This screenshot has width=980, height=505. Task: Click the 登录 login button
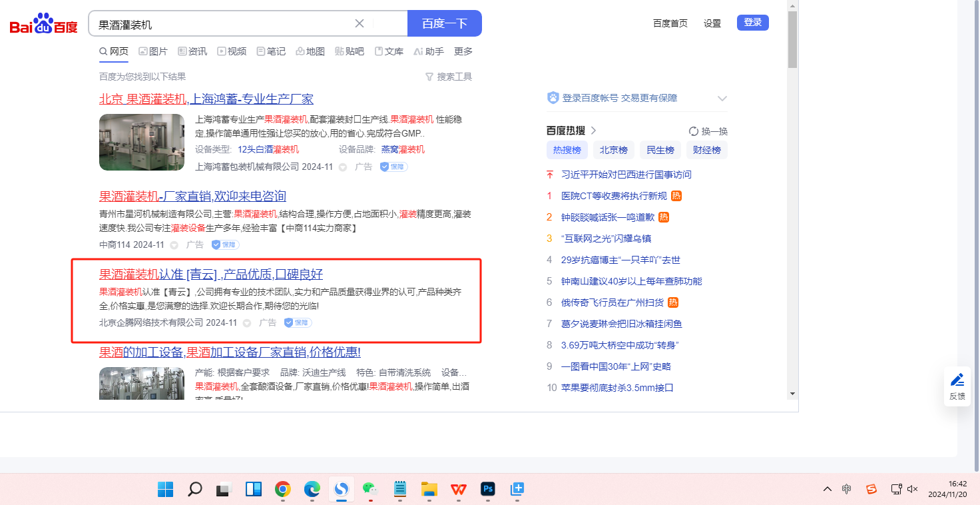pyautogui.click(x=752, y=23)
